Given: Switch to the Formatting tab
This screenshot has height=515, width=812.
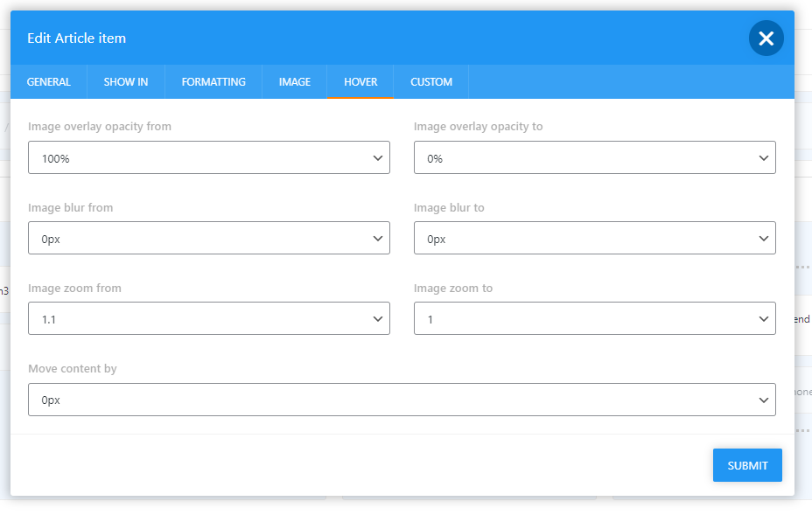Looking at the screenshot, I should click(213, 82).
